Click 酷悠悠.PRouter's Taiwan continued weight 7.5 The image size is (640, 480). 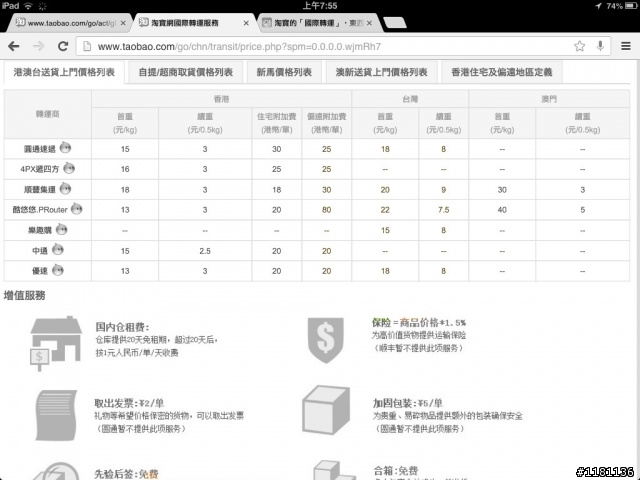(x=443, y=210)
